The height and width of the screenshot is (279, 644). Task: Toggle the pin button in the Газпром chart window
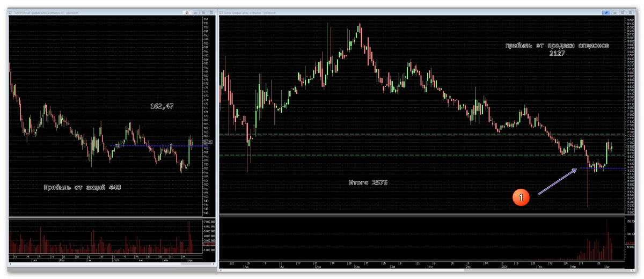coord(187,13)
